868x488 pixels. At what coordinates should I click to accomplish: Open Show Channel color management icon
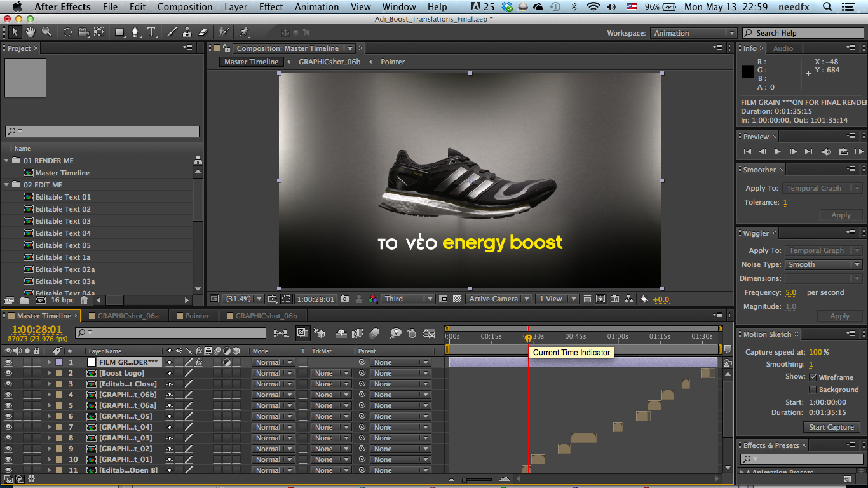(x=373, y=299)
